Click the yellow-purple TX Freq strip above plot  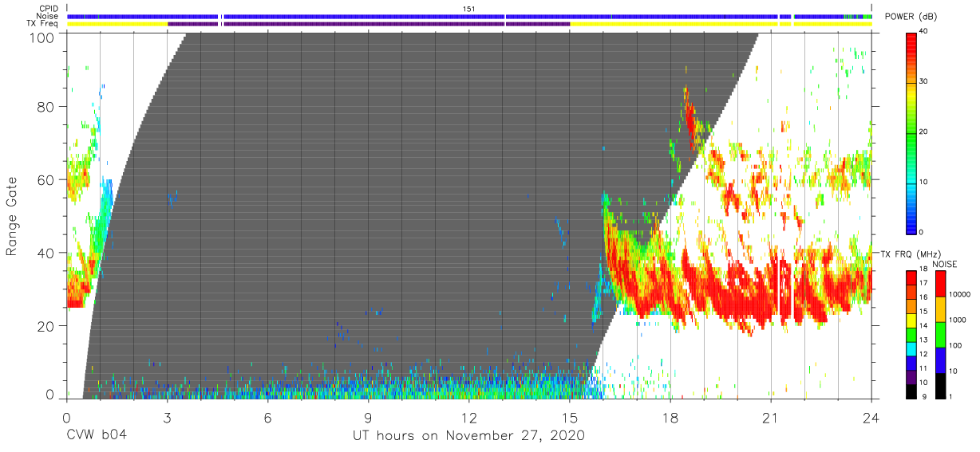pyautogui.click(x=469, y=24)
